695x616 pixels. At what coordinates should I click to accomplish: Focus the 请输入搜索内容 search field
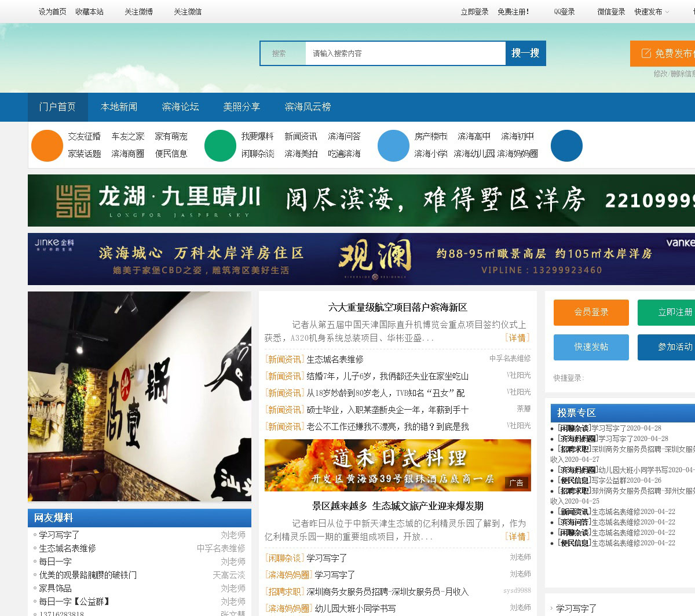405,53
